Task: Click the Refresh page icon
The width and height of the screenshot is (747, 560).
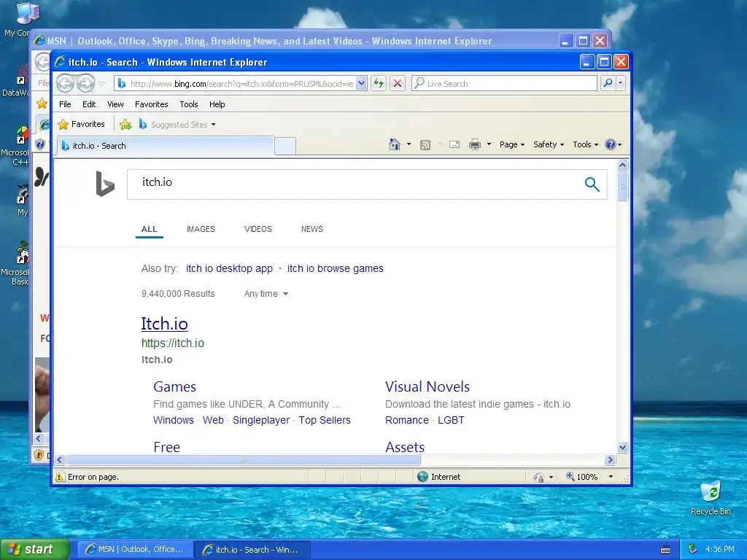Action: click(x=379, y=84)
